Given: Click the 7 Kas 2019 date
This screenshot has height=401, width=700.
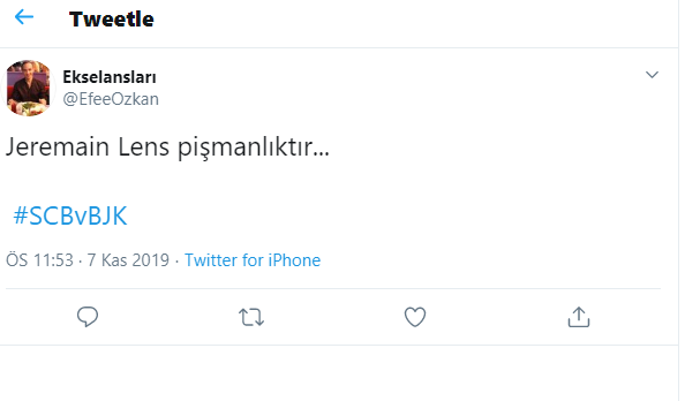Looking at the screenshot, I should [x=128, y=260].
